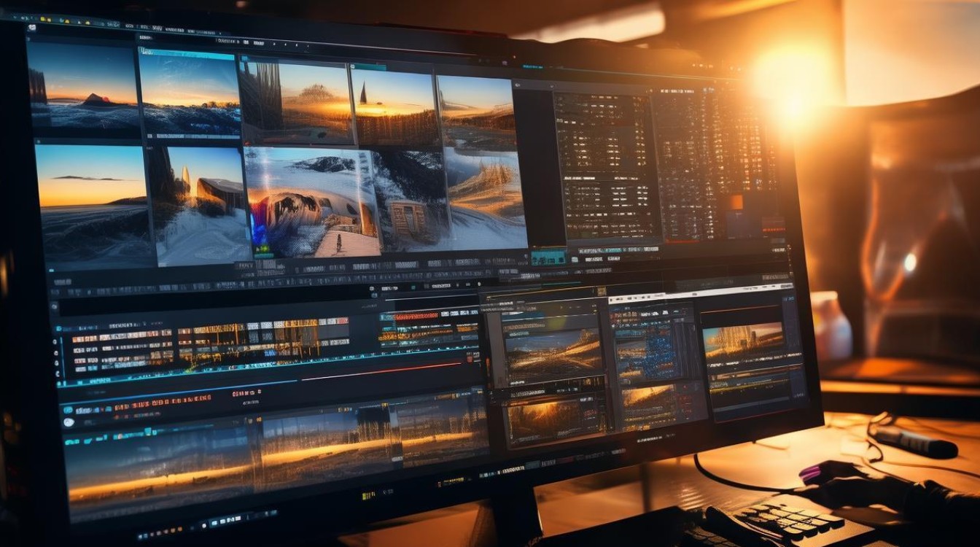Open the calm sunset horizon thumbnail with thin cloud

tap(93, 204)
